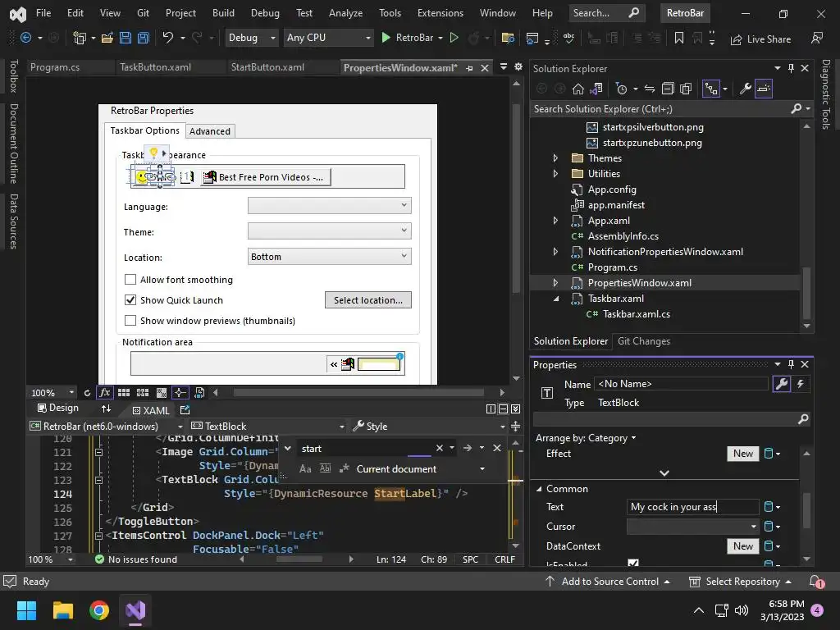
Task: Open the Any CPU platform dropdown
Action: point(328,38)
